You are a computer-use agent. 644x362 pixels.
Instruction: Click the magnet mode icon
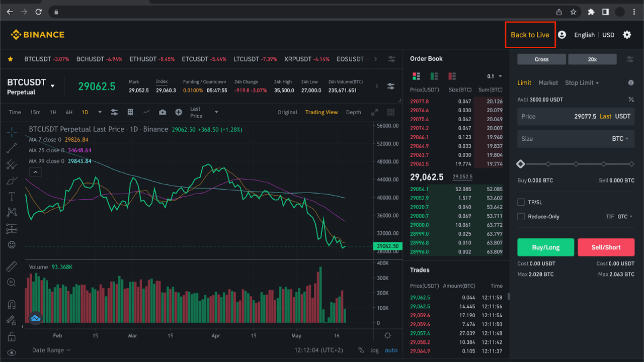coord(12,304)
